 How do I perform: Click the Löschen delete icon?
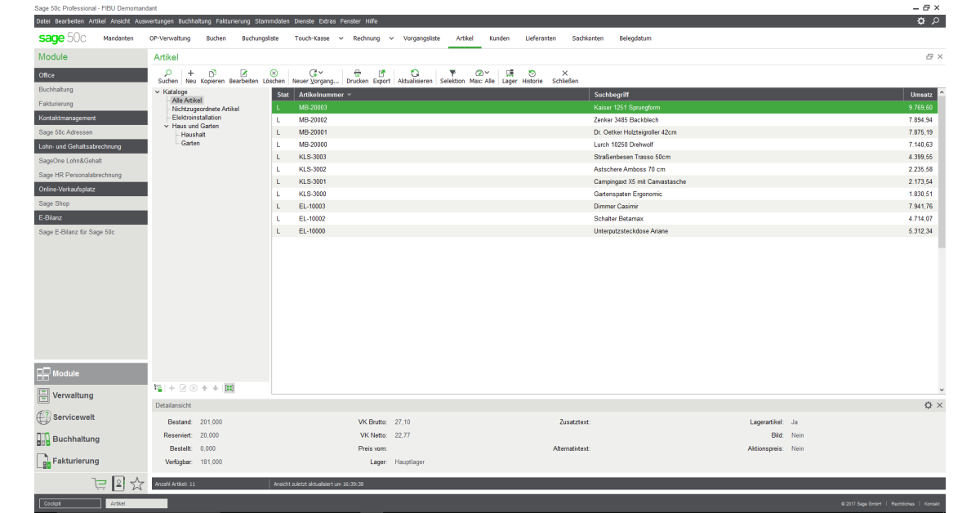pyautogui.click(x=274, y=74)
